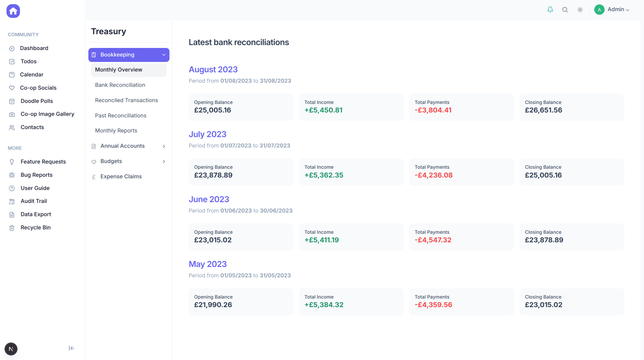This screenshot has width=644, height=360.
Task: Open the July 2023 reconciliation
Action: pos(207,134)
